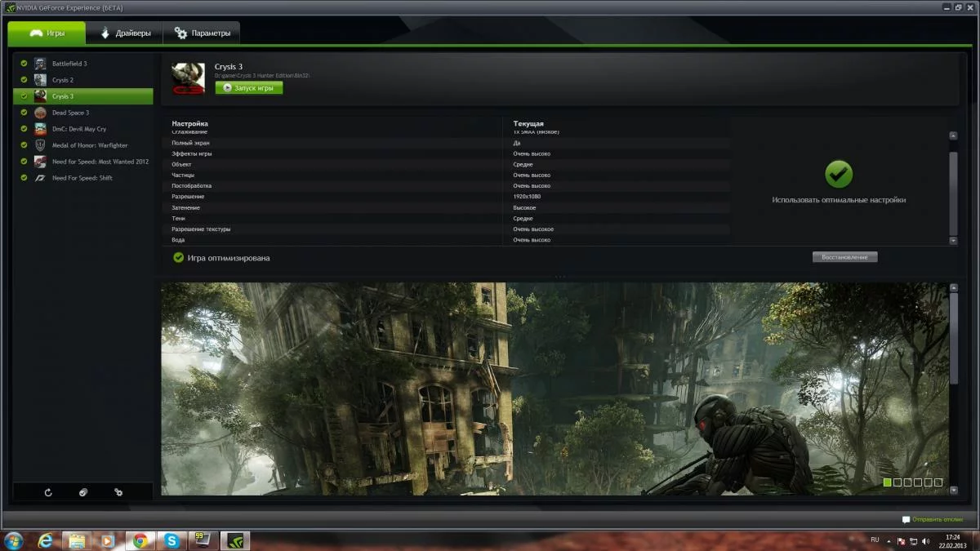Click the refresh games list icon

[48, 492]
